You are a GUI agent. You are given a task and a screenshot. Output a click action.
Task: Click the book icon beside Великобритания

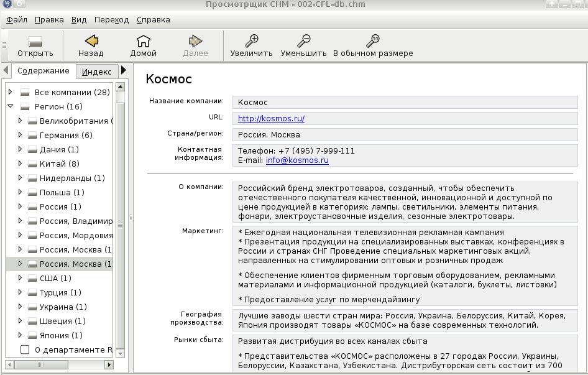[x=32, y=121]
